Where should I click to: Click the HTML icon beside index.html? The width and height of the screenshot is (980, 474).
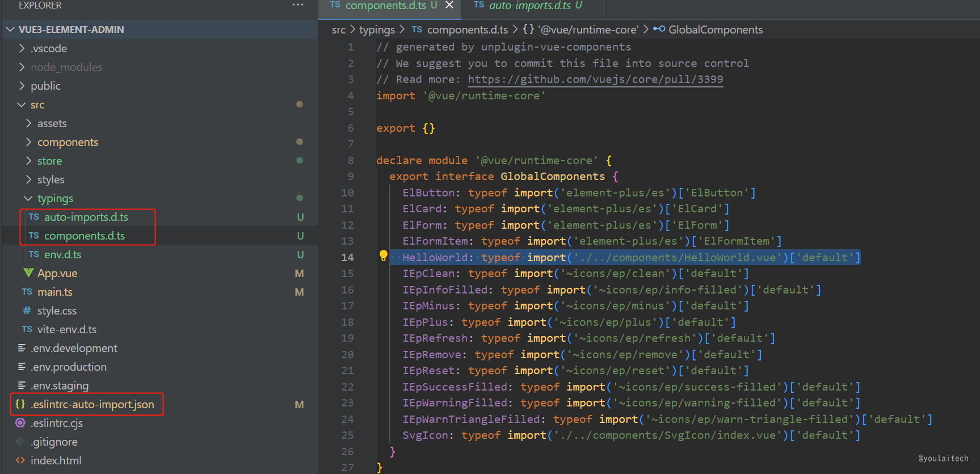click(20, 460)
